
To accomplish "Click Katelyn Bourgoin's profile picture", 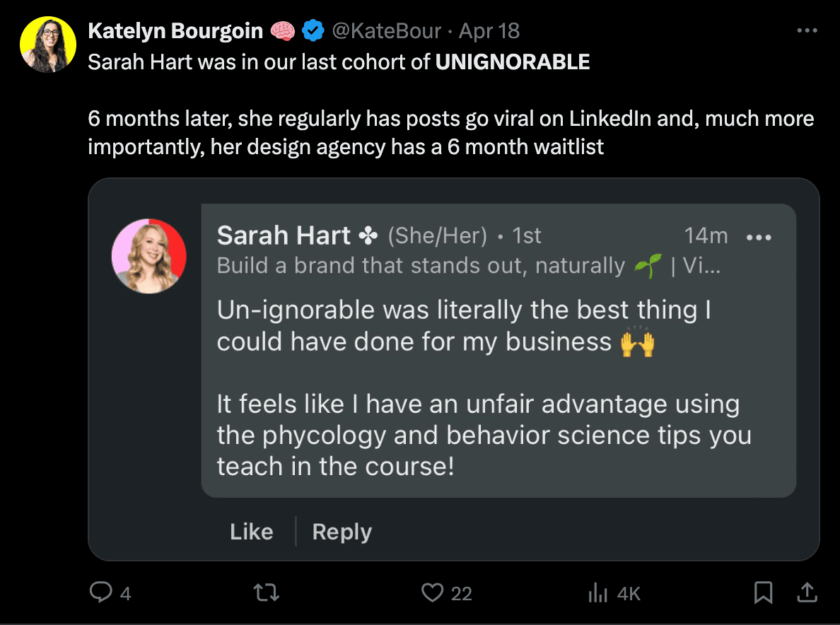I will click(x=48, y=45).
